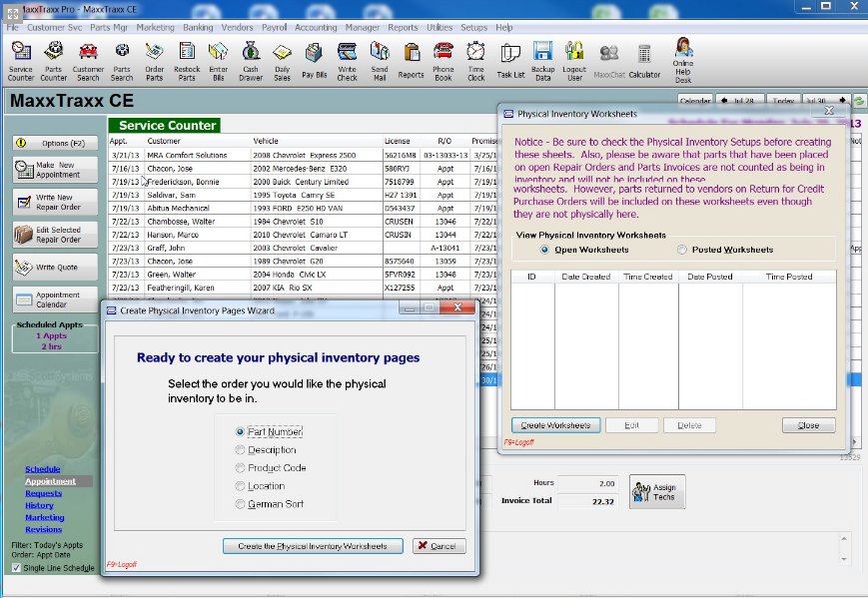Click the Date Created column header

pyautogui.click(x=585, y=277)
